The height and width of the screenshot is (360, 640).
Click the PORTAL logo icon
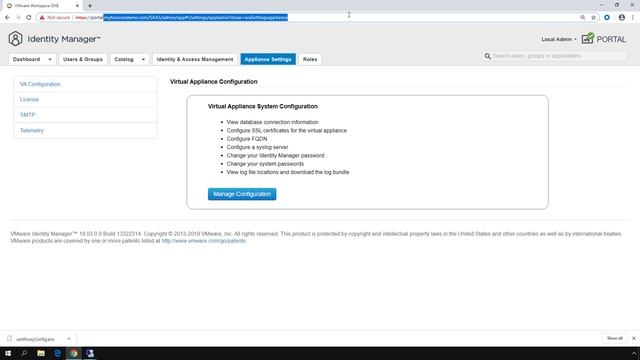(x=588, y=39)
